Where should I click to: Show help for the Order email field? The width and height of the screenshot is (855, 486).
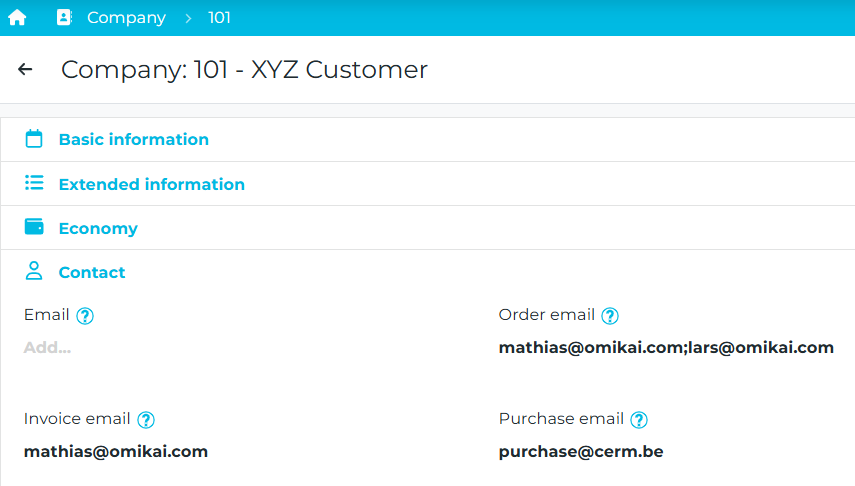pyautogui.click(x=610, y=316)
